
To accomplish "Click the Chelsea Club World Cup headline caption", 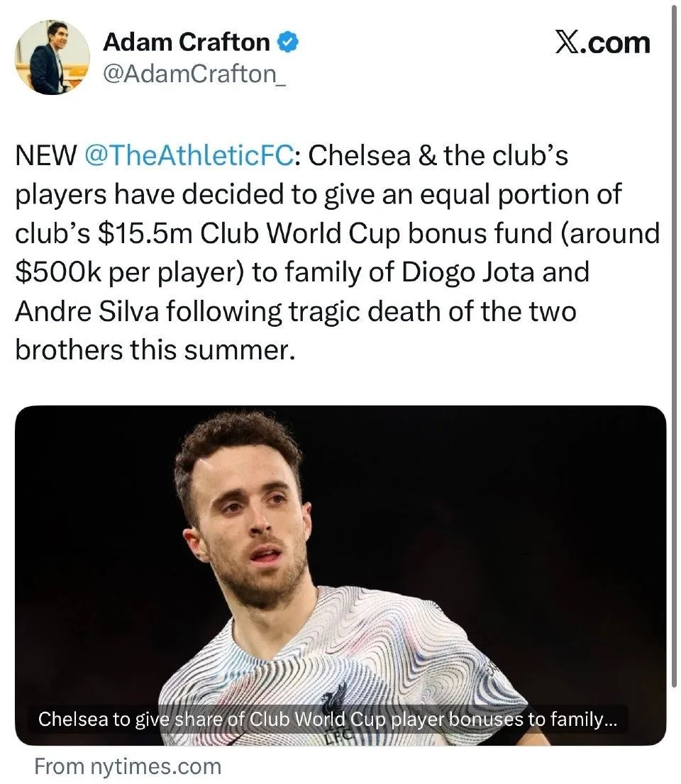I will pos(328,719).
